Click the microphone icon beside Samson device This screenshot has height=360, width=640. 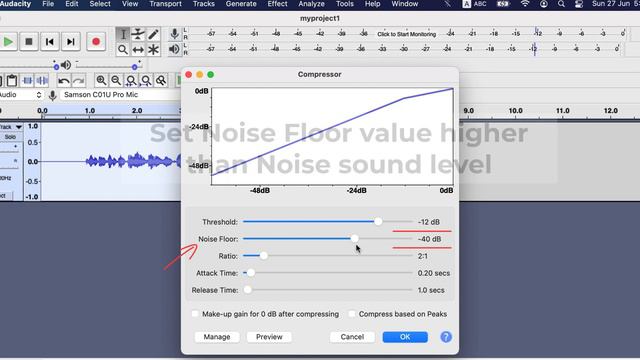(52, 95)
